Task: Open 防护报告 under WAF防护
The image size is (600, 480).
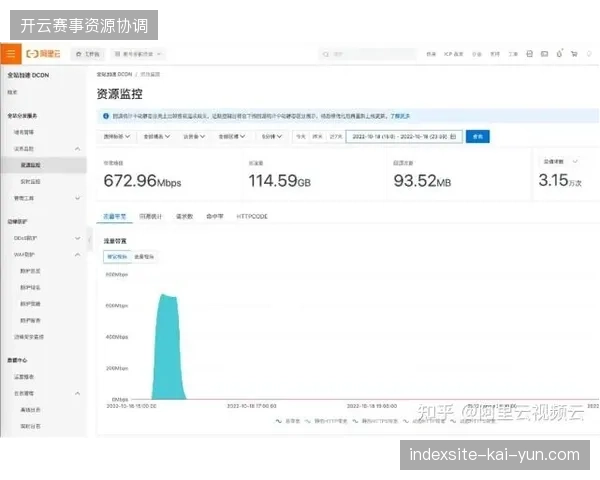Action: (x=30, y=320)
